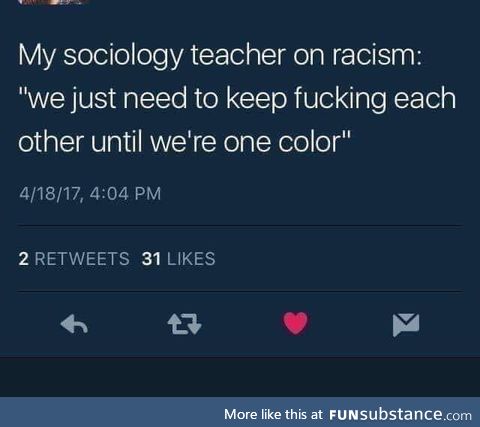The image size is (480, 427).
Task: Click the 'More like this at' text
Action: 273,414
